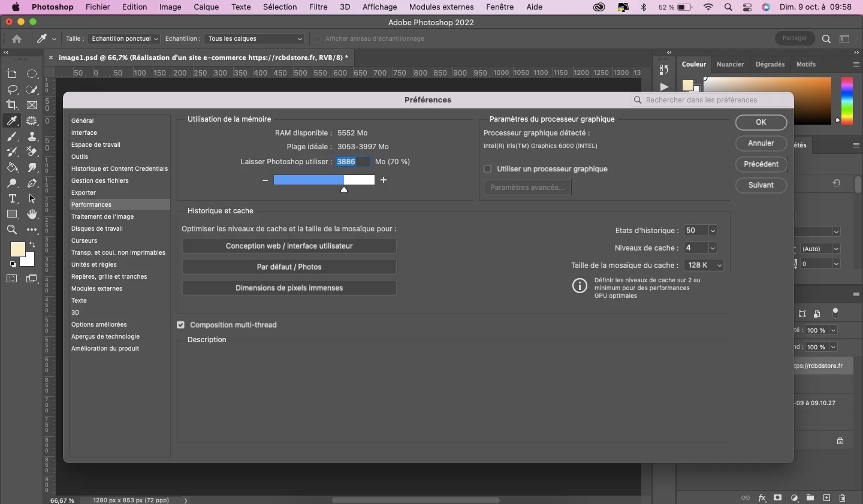Select the Frame tool
The width and height of the screenshot is (863, 504).
click(32, 105)
